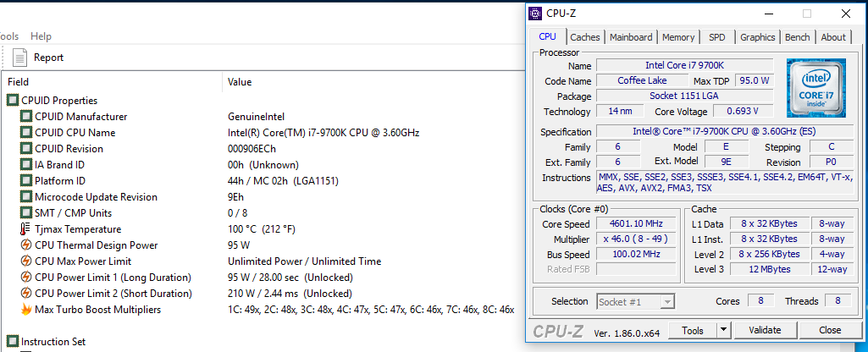Select the CPUID Properties chip icon
This screenshot has height=352, width=868.
(12, 100)
